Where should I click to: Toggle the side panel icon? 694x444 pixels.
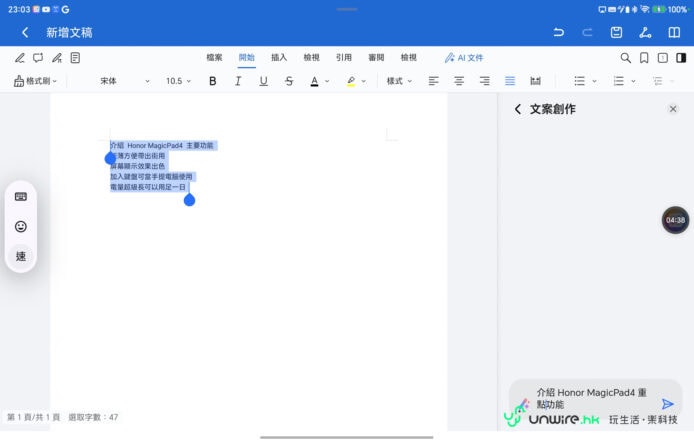click(681, 58)
